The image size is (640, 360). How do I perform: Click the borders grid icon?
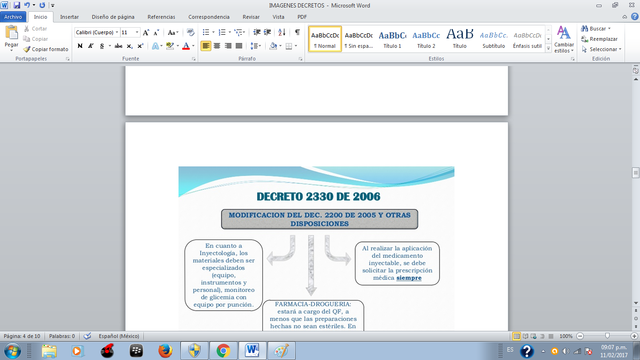pos(289,46)
